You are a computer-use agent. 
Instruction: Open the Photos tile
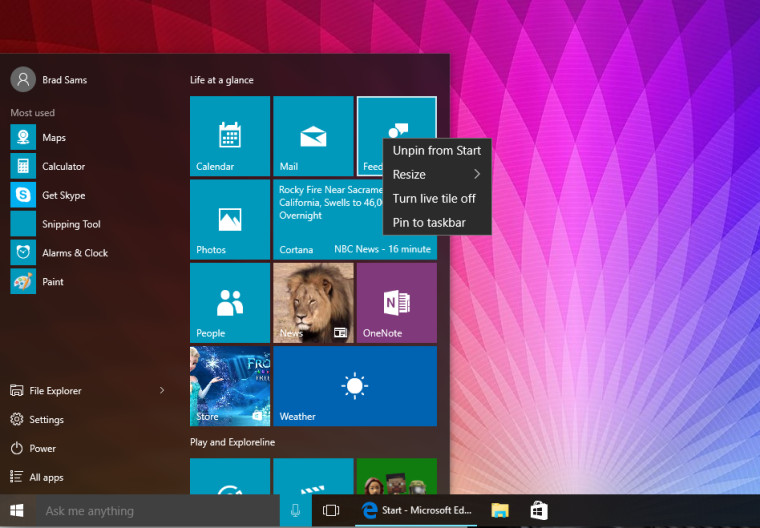[x=230, y=219]
